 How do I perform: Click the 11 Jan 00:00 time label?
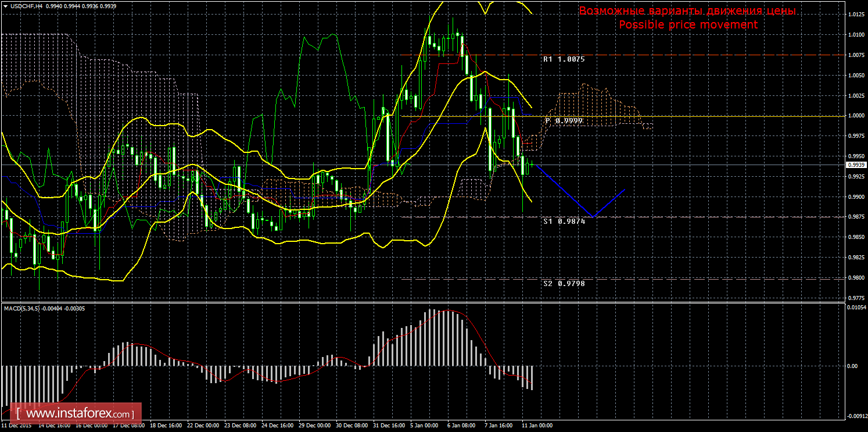[537, 426]
